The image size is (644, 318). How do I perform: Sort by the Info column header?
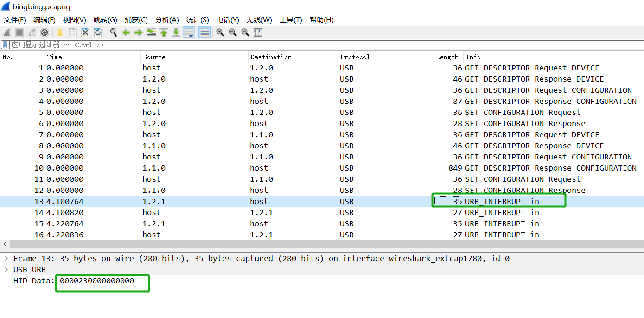coord(554,57)
